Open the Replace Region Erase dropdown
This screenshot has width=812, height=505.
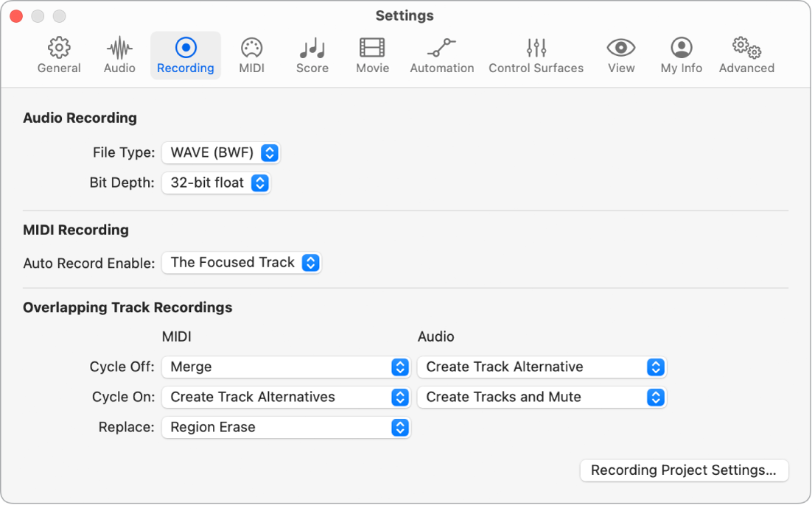(285, 428)
